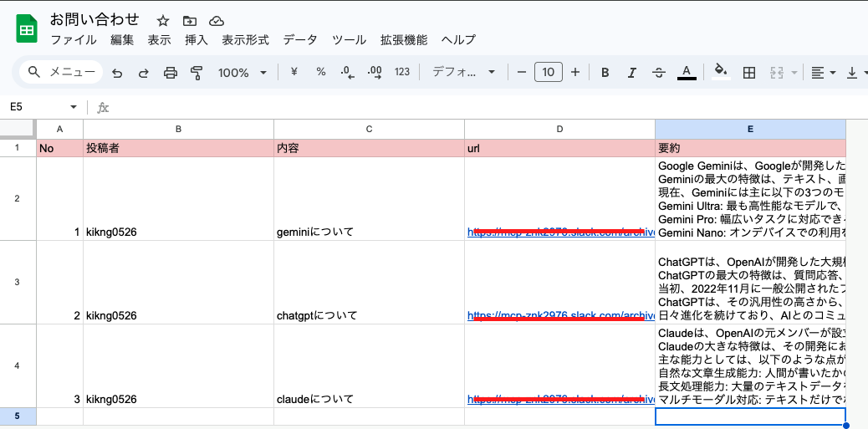Decrease decimal places
The height and width of the screenshot is (429, 868).
pyautogui.click(x=348, y=73)
